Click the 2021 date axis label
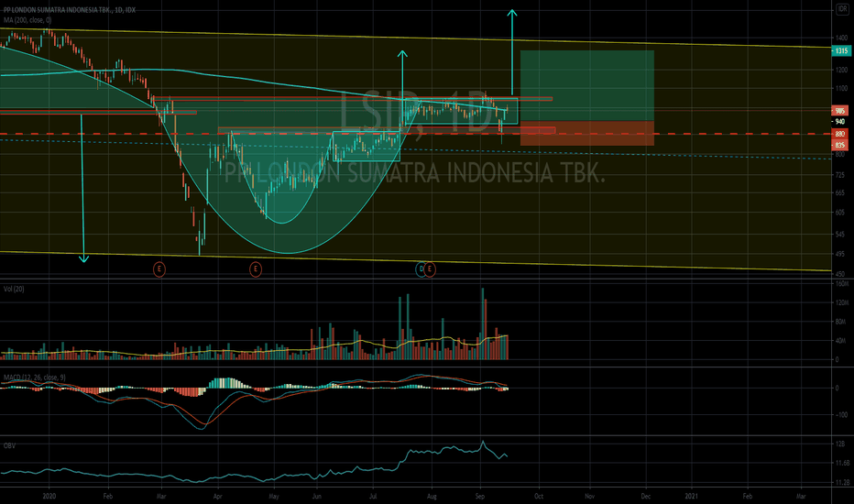The image size is (854, 504). 692,497
